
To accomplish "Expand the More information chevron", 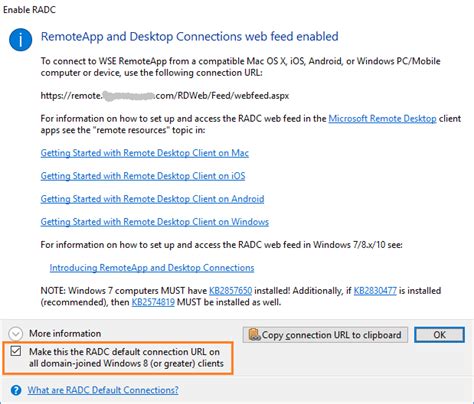I will 16,334.
